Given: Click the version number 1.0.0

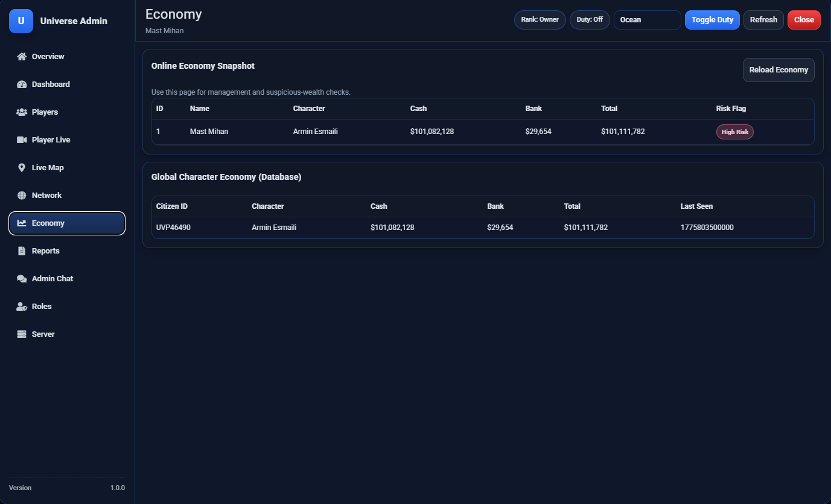Looking at the screenshot, I should (x=118, y=488).
